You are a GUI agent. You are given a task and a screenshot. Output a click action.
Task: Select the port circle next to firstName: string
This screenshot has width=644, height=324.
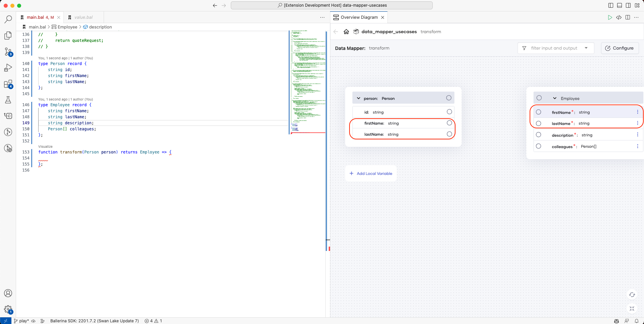pyautogui.click(x=449, y=123)
